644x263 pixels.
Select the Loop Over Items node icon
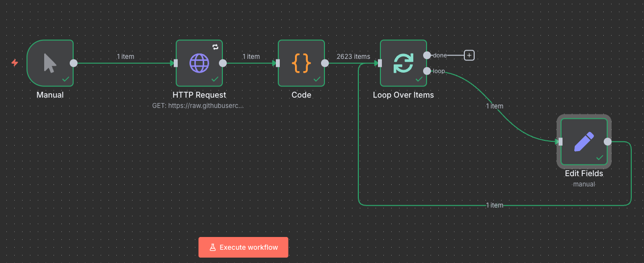click(x=403, y=63)
